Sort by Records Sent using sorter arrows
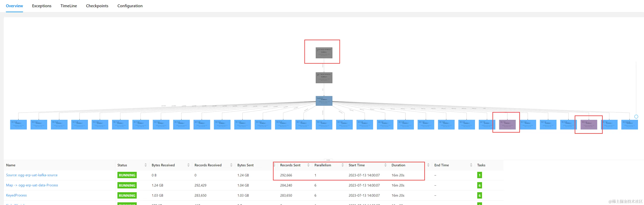The width and height of the screenshot is (644, 205). tap(308, 165)
